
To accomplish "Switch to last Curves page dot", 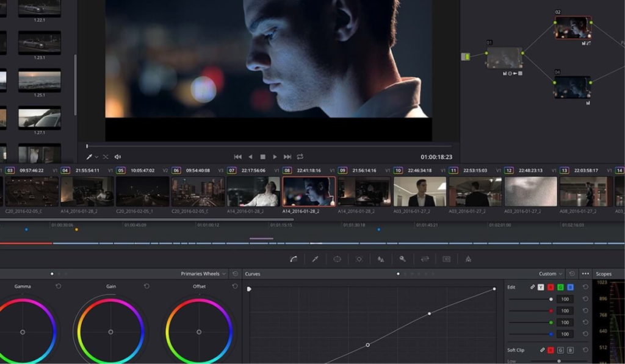I will (433, 274).
